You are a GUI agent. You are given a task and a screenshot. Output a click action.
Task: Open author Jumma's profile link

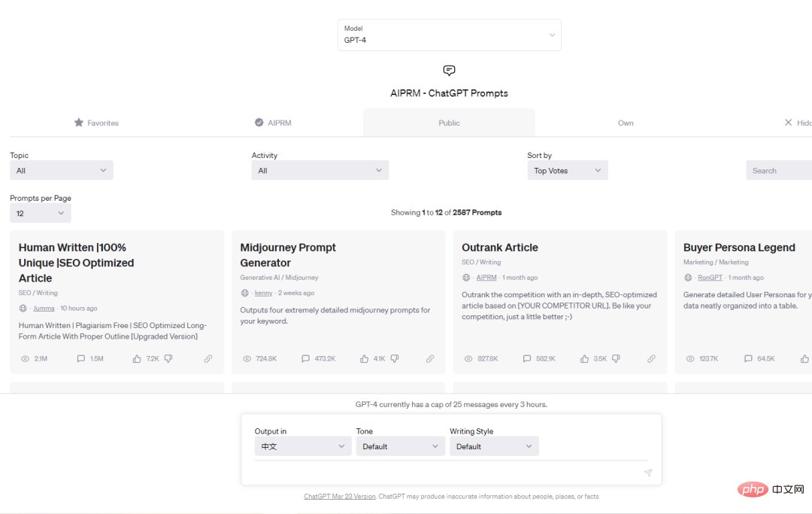[44, 309]
